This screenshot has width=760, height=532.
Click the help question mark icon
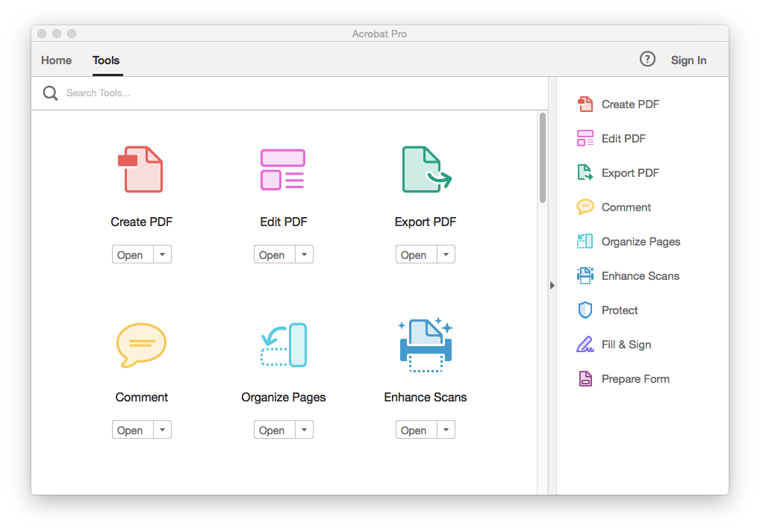(647, 58)
